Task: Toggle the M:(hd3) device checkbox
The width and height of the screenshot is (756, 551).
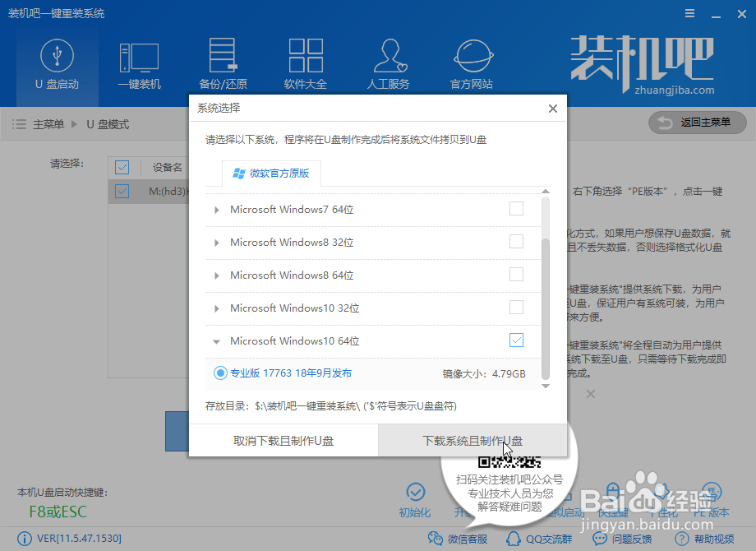Action: pyautogui.click(x=122, y=191)
